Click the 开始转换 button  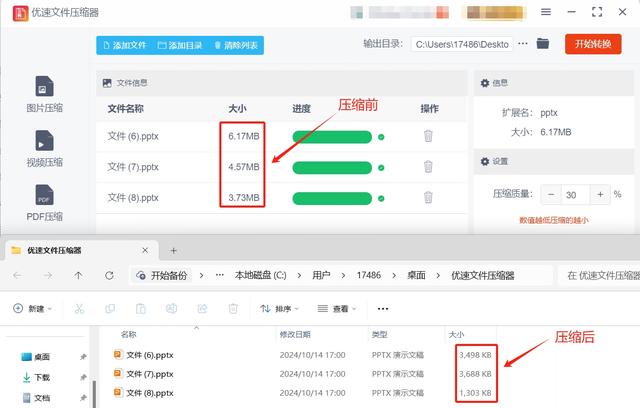coord(593,44)
